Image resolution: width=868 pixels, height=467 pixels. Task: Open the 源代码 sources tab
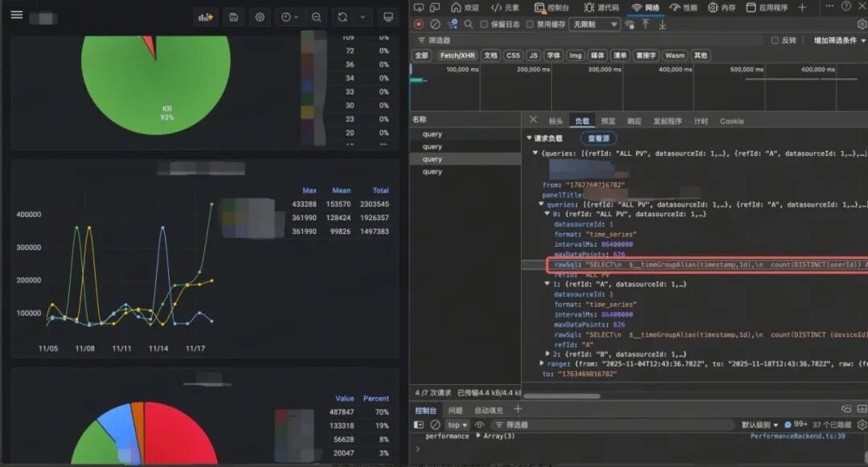click(601, 7)
